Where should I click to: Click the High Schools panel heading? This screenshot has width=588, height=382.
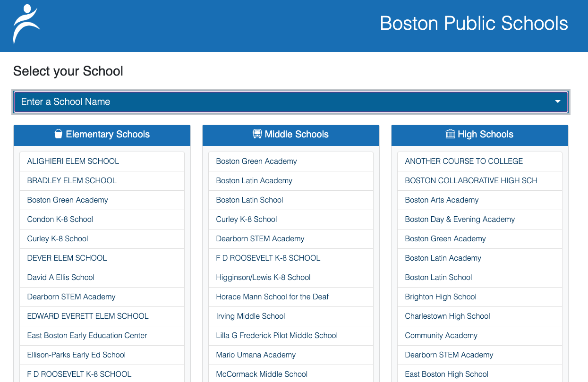(480, 136)
